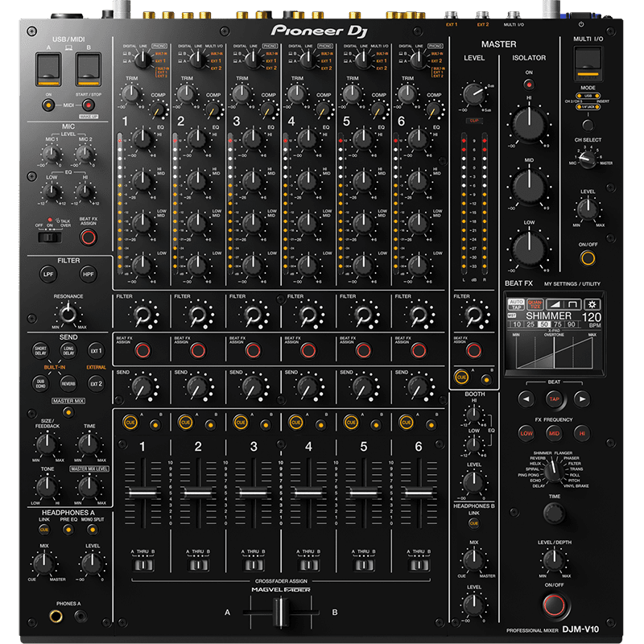Turn channel 4 input selector knob

(x=308, y=60)
